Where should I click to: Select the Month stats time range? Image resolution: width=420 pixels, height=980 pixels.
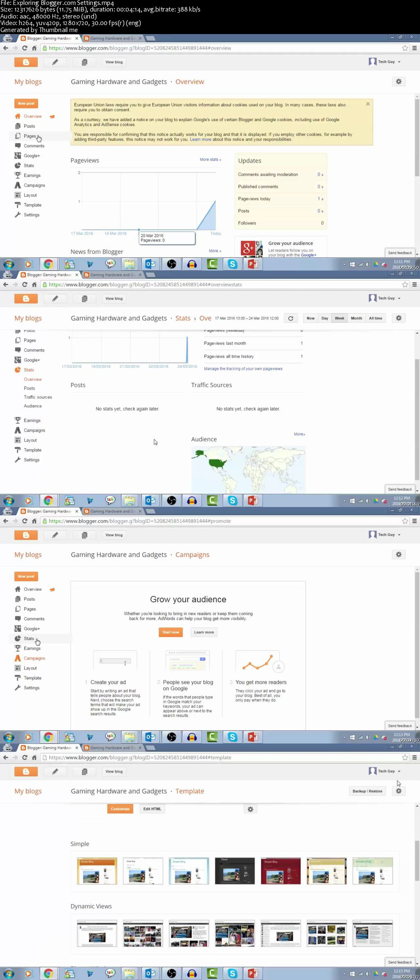click(x=356, y=318)
